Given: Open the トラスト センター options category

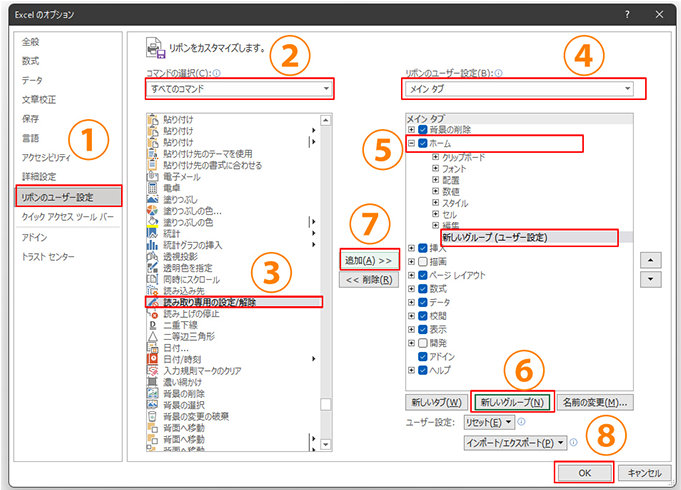Looking at the screenshot, I should 48,257.
